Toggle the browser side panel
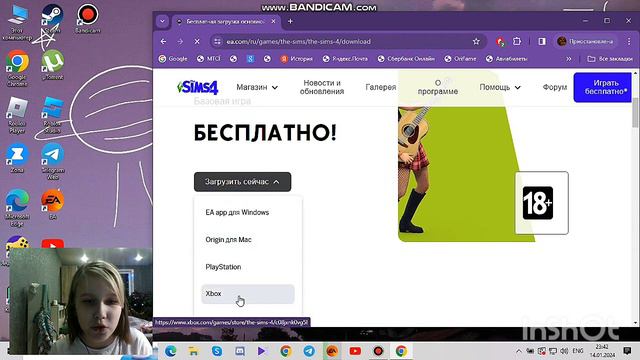 coord(542,42)
